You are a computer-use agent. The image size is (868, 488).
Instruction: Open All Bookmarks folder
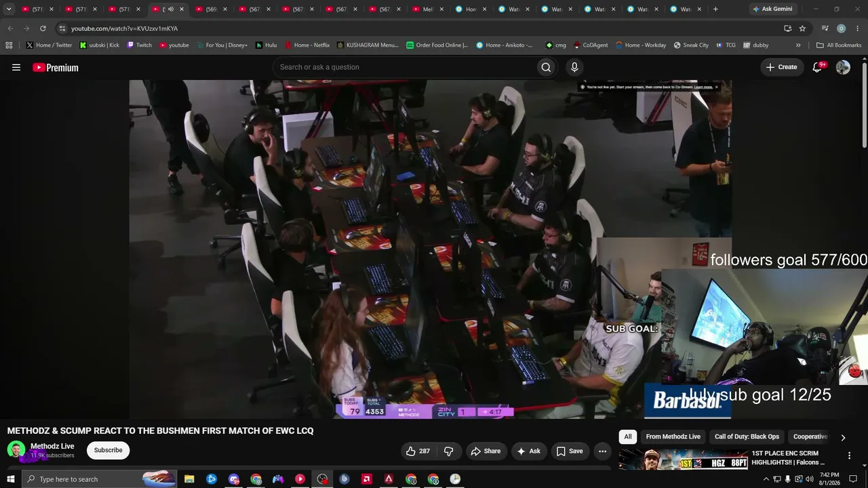pyautogui.click(x=839, y=45)
